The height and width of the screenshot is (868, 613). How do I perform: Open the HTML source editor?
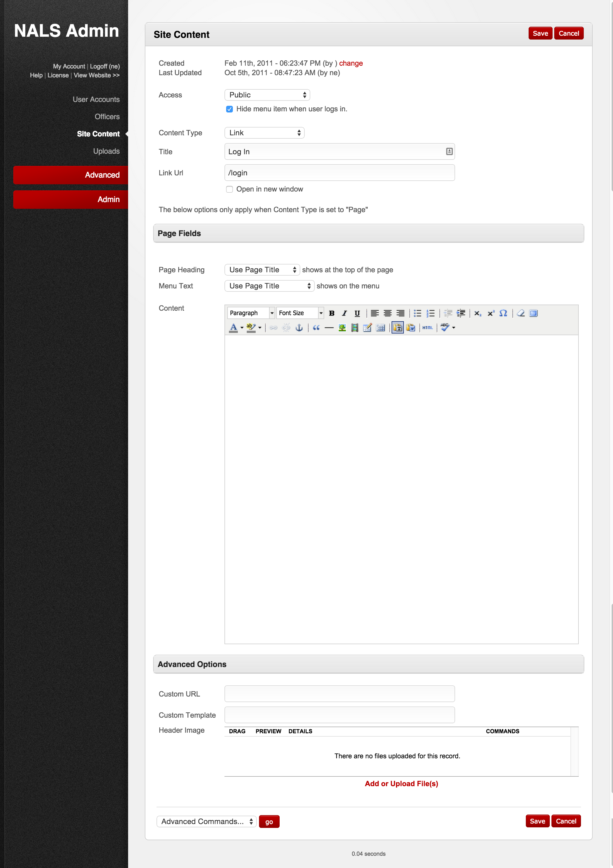(x=427, y=328)
